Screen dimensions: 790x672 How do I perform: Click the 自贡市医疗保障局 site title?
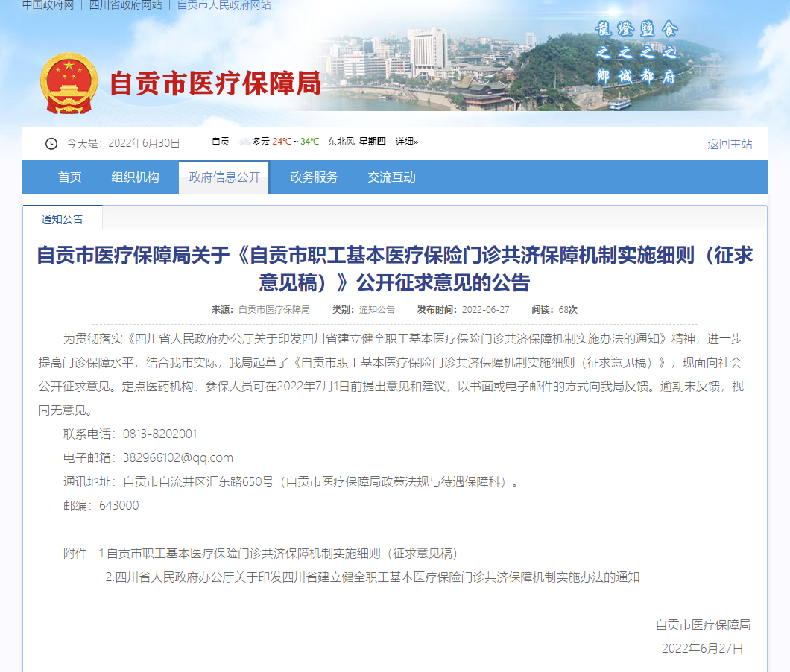tap(215, 83)
